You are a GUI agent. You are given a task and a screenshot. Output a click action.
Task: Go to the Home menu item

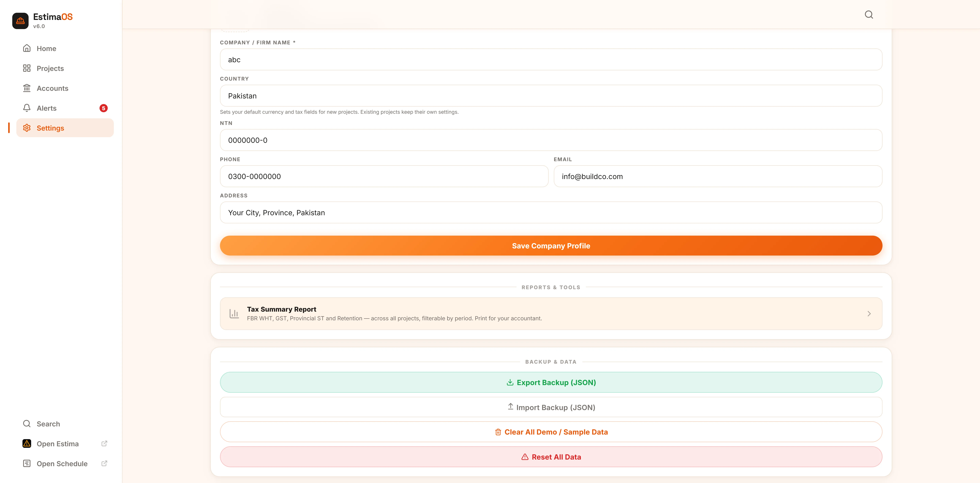tap(65, 48)
